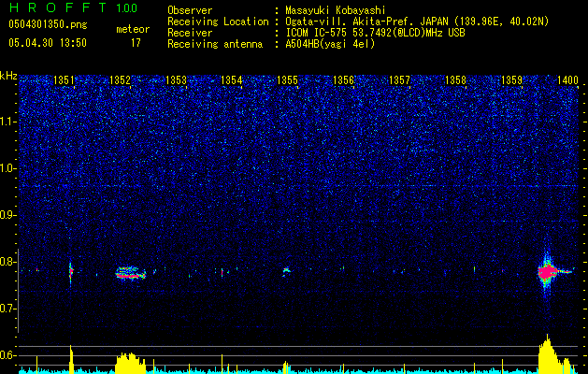
Task: Click the 1354 time marker
Action: pos(232,79)
